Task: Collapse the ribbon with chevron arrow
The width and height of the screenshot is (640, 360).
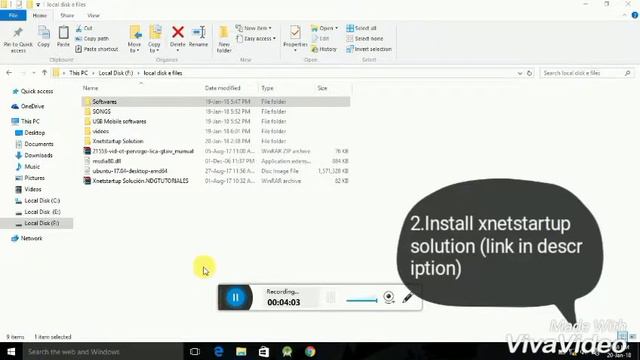Action: pyautogui.click(x=624, y=15)
